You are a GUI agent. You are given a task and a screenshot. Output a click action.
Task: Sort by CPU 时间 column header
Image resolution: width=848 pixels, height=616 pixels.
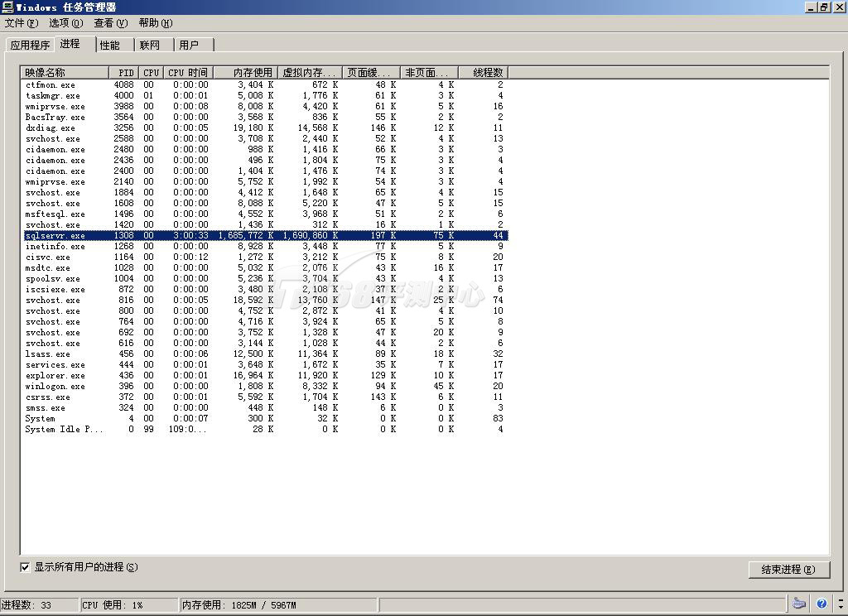pos(188,73)
